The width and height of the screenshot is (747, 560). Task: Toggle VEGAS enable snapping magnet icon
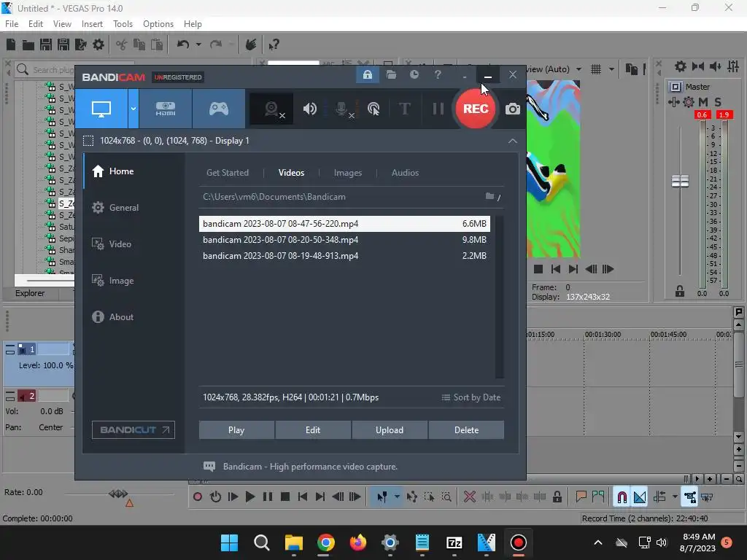[x=622, y=497]
